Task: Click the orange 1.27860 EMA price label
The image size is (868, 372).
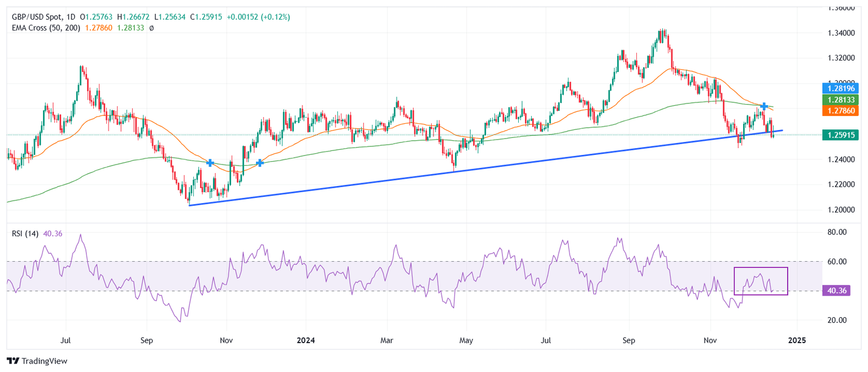Action: tap(840, 111)
